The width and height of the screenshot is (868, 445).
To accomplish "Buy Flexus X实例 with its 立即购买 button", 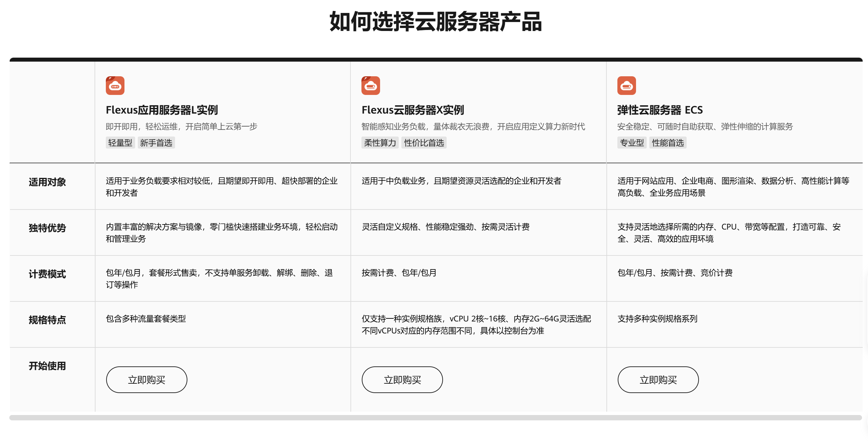I will [402, 380].
